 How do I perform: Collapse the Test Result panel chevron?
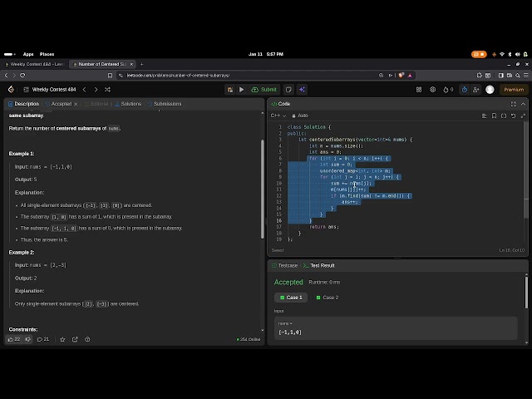pyautogui.click(x=524, y=265)
